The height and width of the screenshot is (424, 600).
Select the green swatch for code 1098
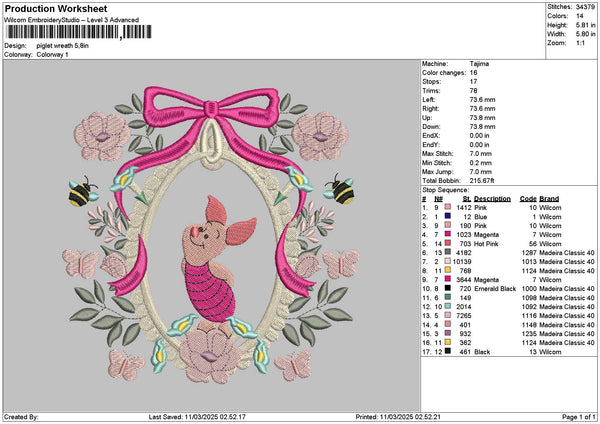click(x=448, y=297)
